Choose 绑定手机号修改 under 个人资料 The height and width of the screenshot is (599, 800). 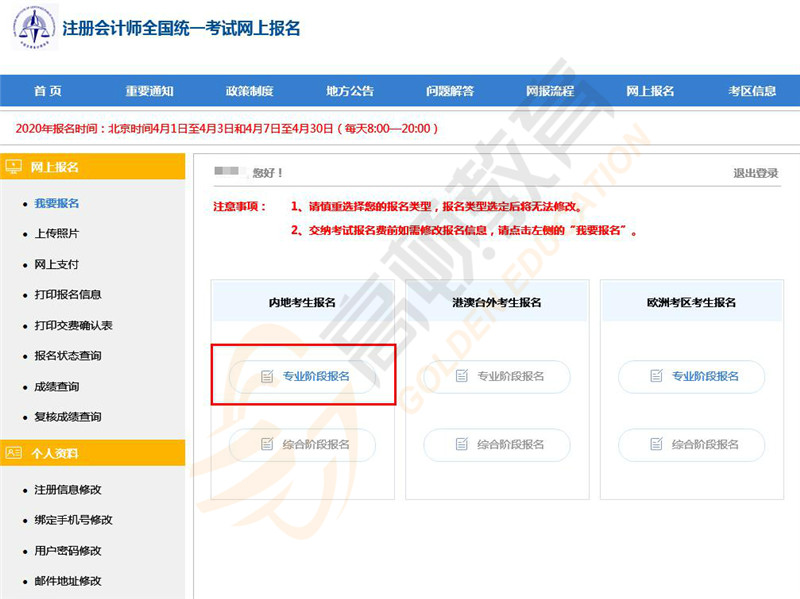(x=73, y=520)
